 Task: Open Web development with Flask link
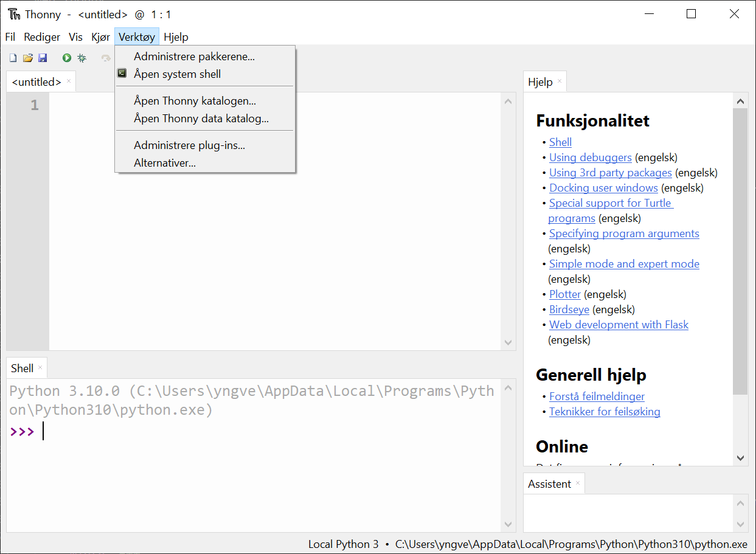pyautogui.click(x=619, y=325)
